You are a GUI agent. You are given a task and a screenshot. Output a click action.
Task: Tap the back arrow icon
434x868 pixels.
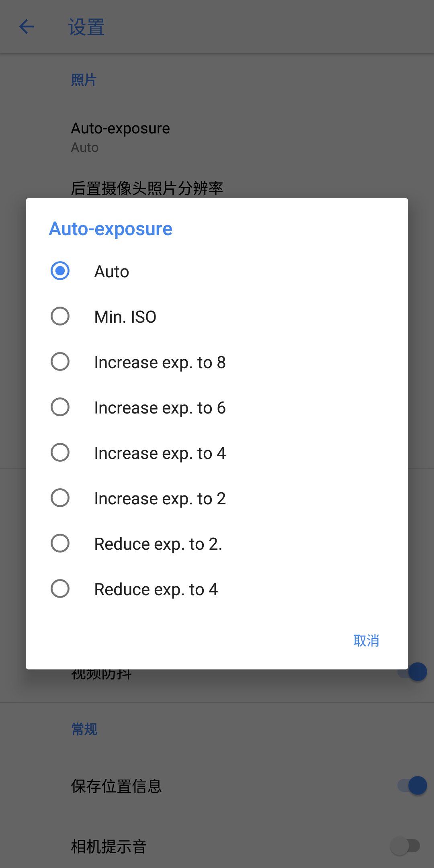(27, 27)
